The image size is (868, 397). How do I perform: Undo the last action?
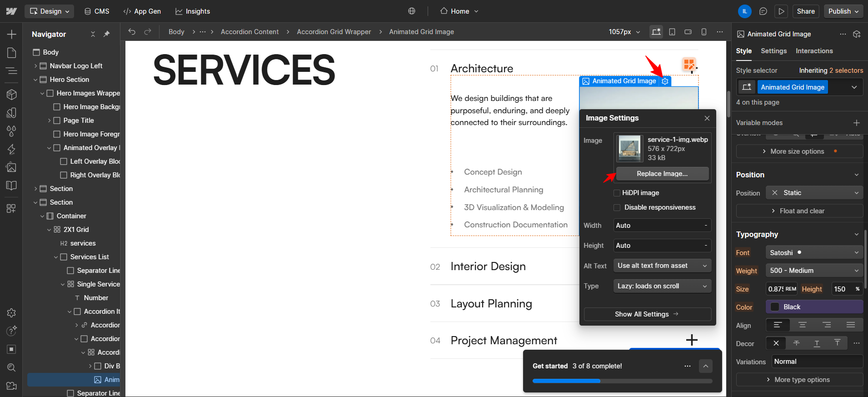[x=132, y=32]
